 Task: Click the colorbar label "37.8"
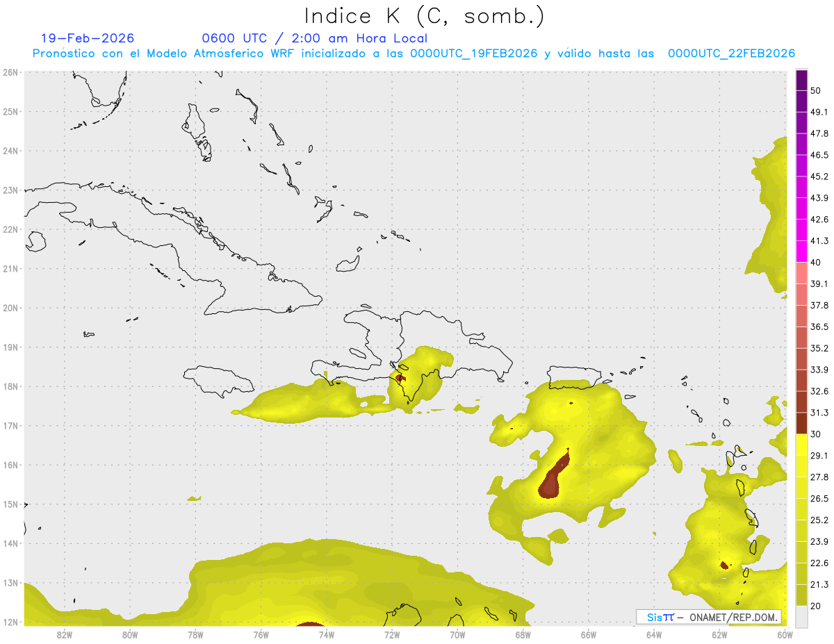tap(819, 305)
